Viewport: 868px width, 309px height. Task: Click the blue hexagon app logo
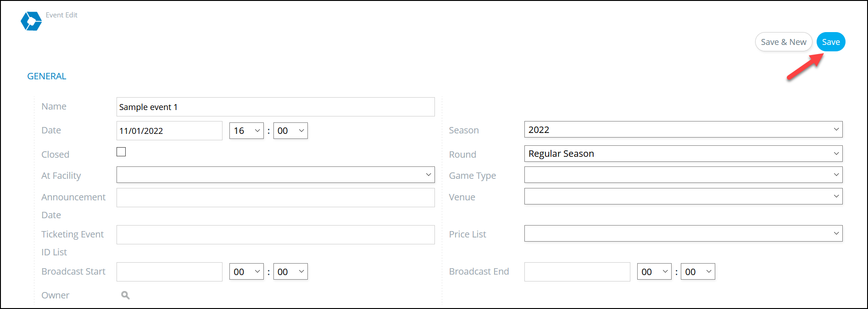[x=31, y=21]
